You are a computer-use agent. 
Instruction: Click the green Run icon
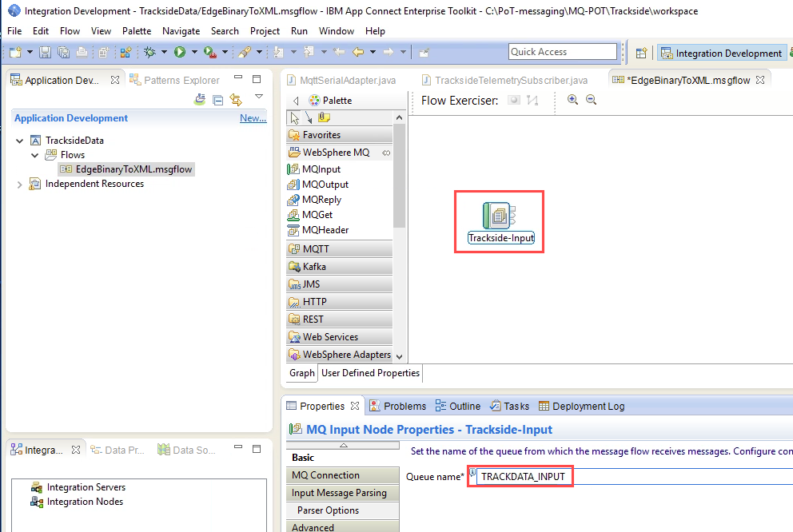[180, 52]
